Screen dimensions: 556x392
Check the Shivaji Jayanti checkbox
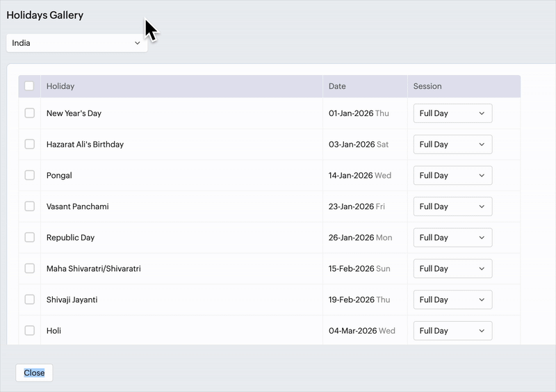coord(29,300)
